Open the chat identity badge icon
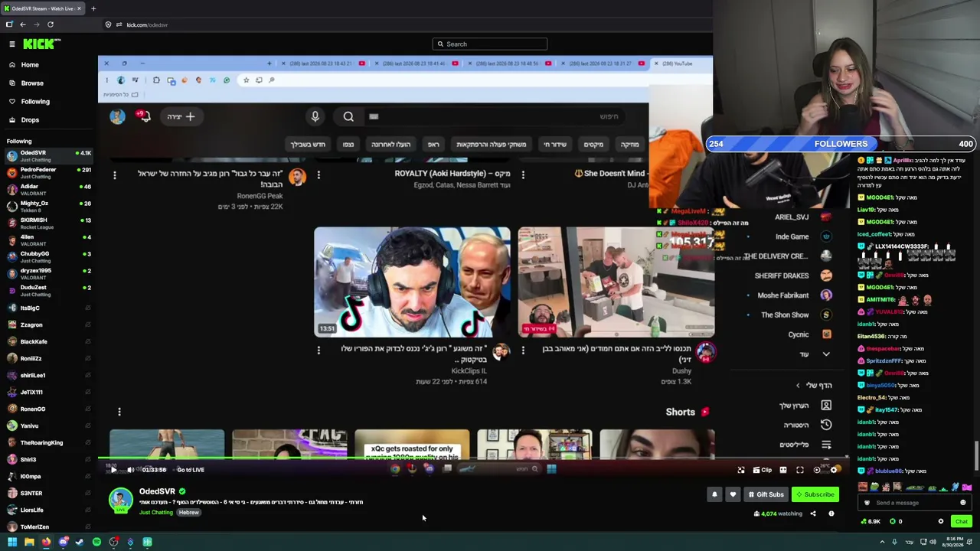 click(867, 503)
